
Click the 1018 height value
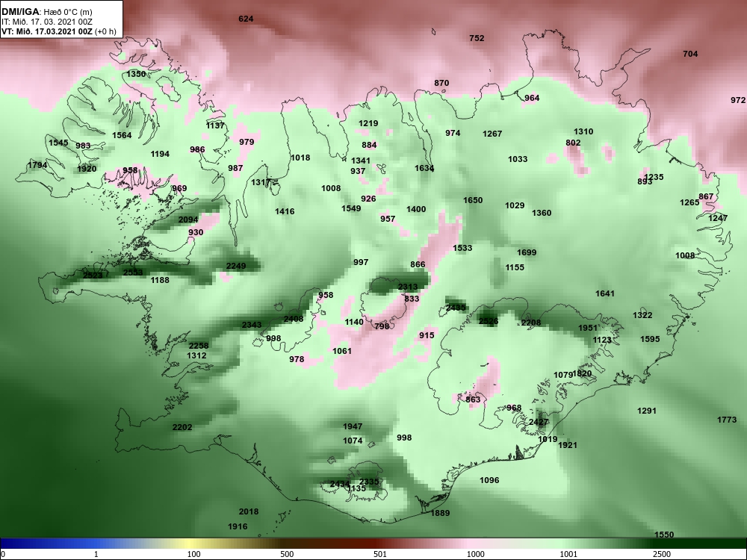(x=300, y=158)
